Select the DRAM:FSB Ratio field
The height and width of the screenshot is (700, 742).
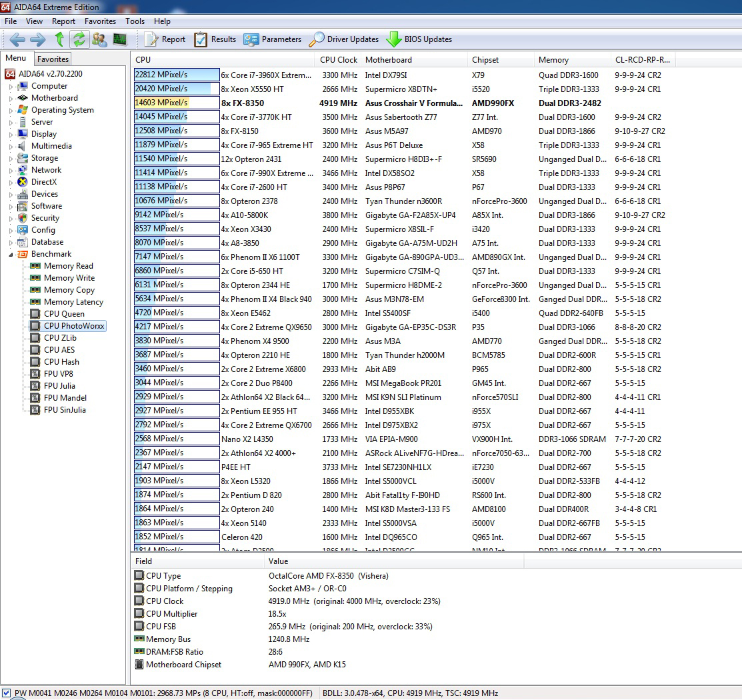[175, 652]
